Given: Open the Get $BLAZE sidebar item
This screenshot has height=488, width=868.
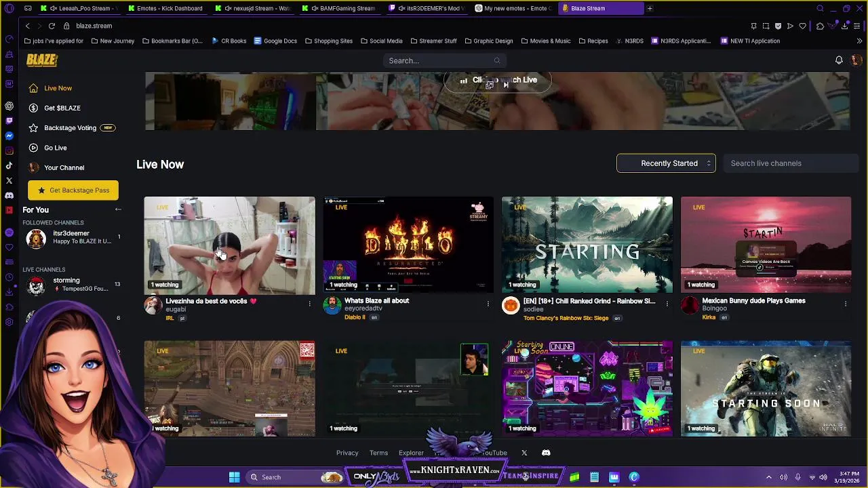Looking at the screenshot, I should pyautogui.click(x=62, y=108).
